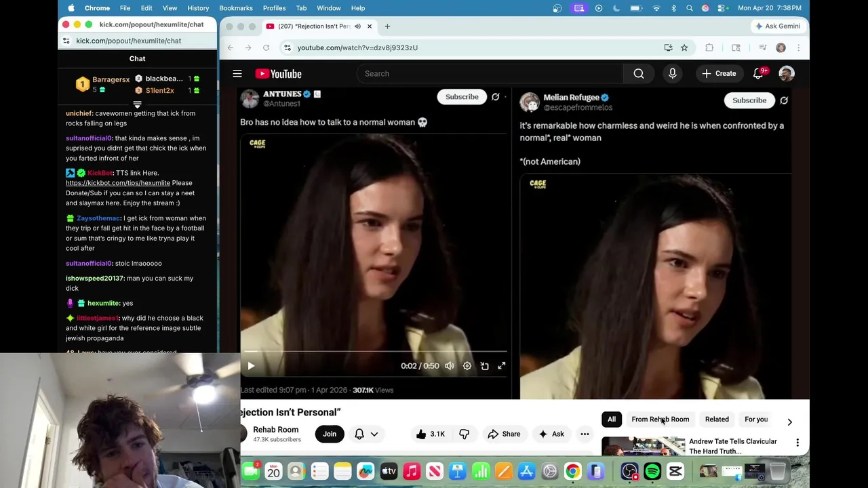Screen dimensions: 868x488
Task: Toggle picture-in-picture on the tweet video
Action: tap(484, 366)
